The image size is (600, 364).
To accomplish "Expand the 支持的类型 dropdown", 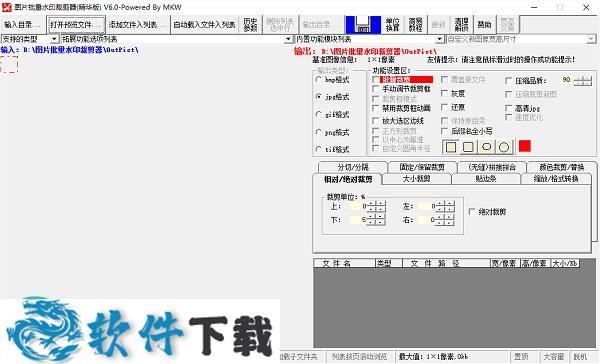I will click(x=54, y=39).
